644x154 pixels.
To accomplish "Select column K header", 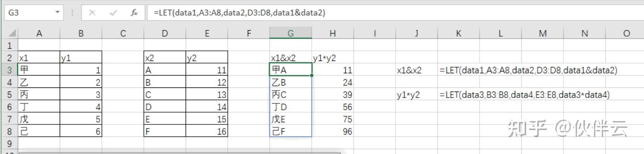I will tap(458, 33).
